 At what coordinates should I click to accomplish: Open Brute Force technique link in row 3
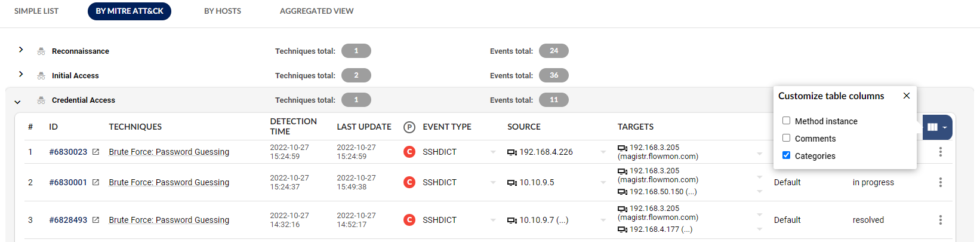tap(169, 220)
